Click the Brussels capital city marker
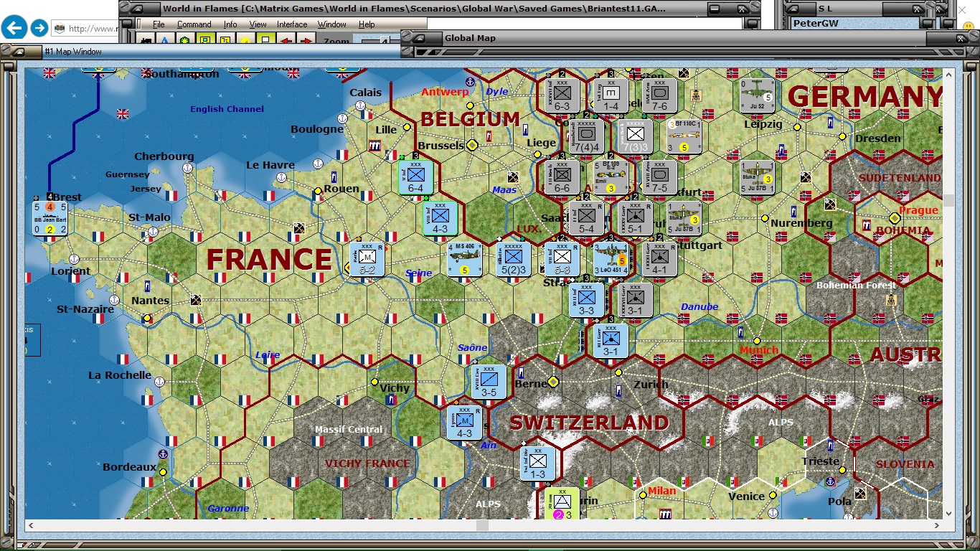980x551 pixels. 472,145
